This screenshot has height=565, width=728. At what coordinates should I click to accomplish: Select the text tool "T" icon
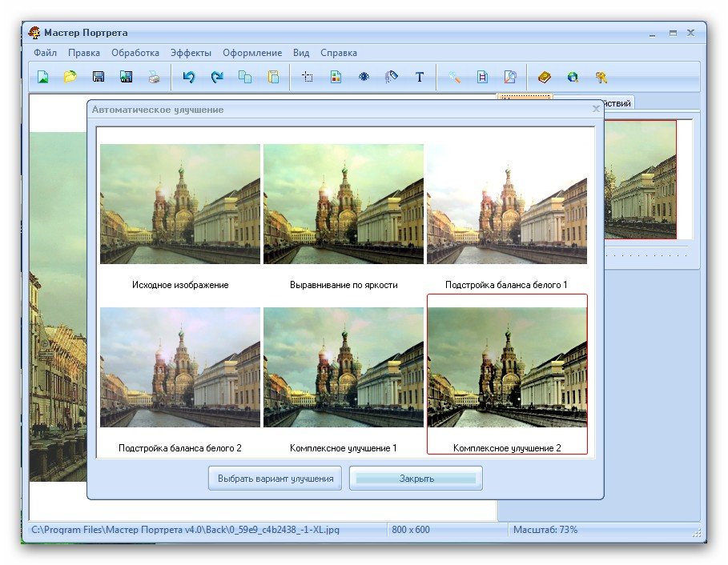419,78
